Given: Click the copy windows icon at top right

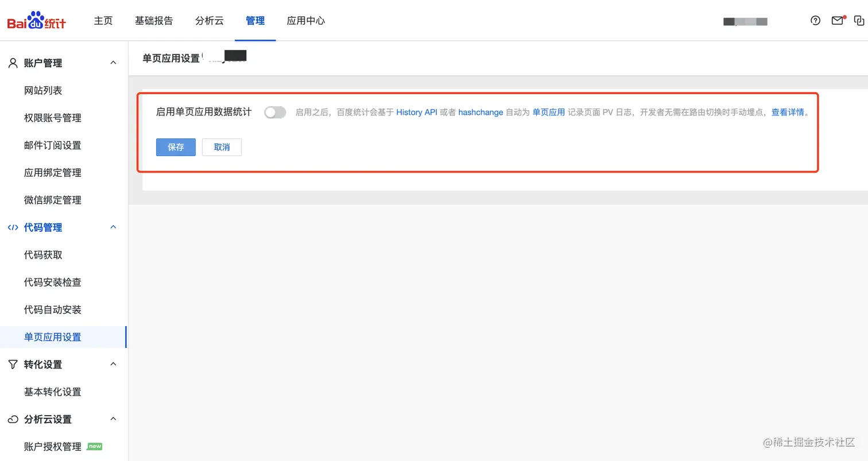Looking at the screenshot, I should point(859,21).
